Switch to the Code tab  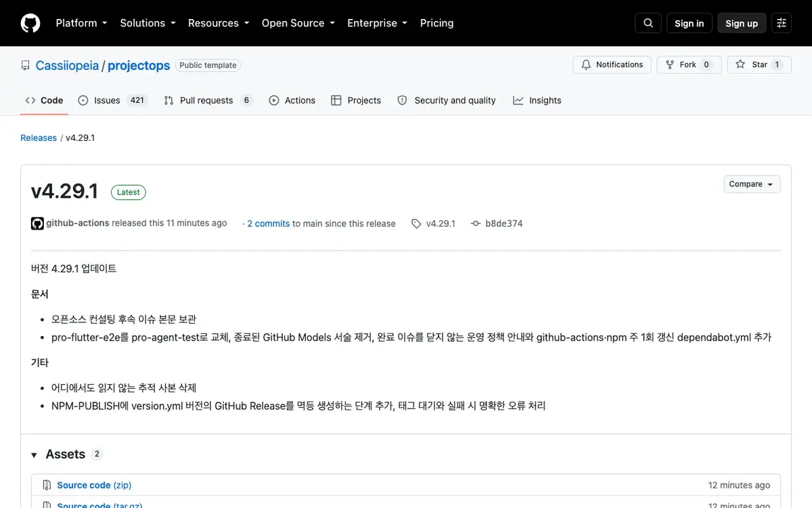tap(44, 100)
